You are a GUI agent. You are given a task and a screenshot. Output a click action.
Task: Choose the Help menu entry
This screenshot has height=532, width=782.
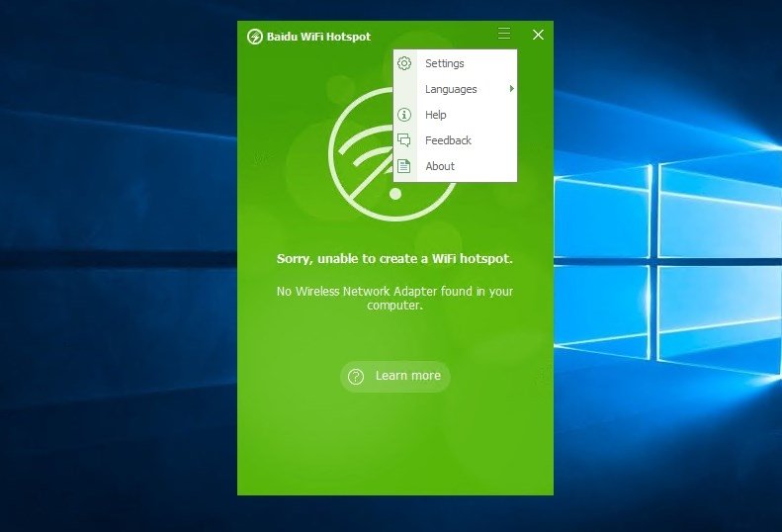pos(455,115)
